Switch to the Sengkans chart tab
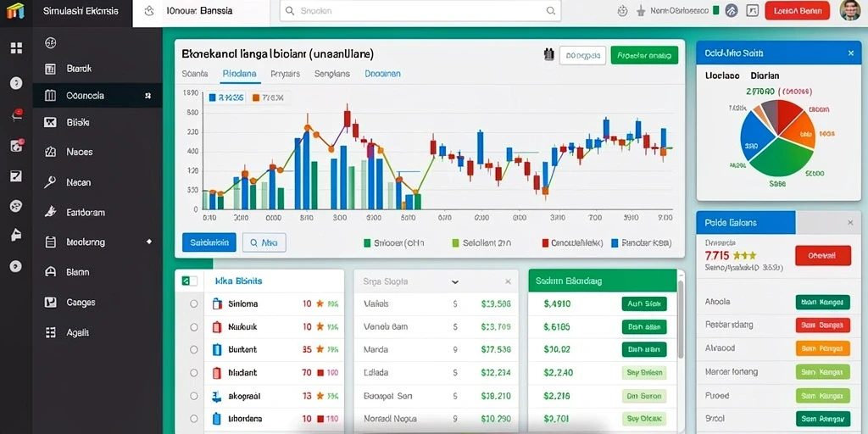The image size is (868, 434). pyautogui.click(x=332, y=73)
